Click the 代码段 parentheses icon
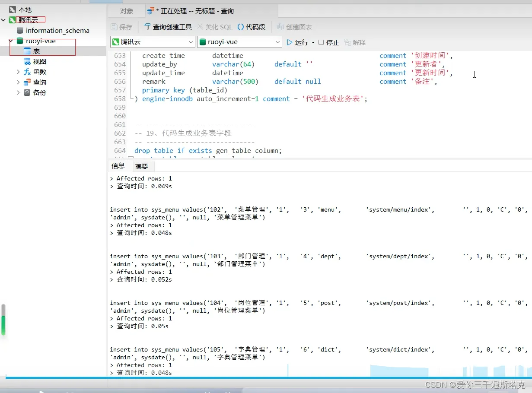Viewport: 532px width, 393px height. pyautogui.click(x=241, y=27)
